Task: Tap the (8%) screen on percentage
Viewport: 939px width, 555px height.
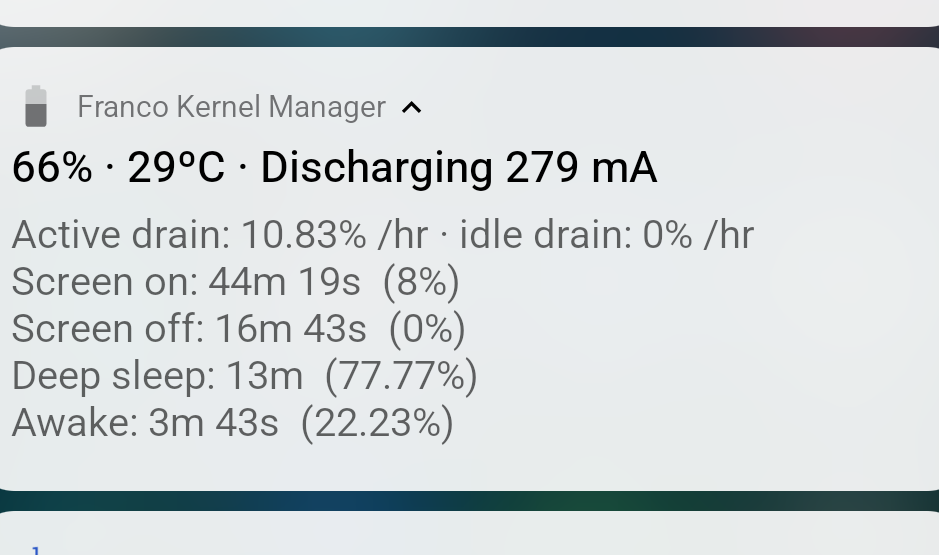Action: [421, 282]
